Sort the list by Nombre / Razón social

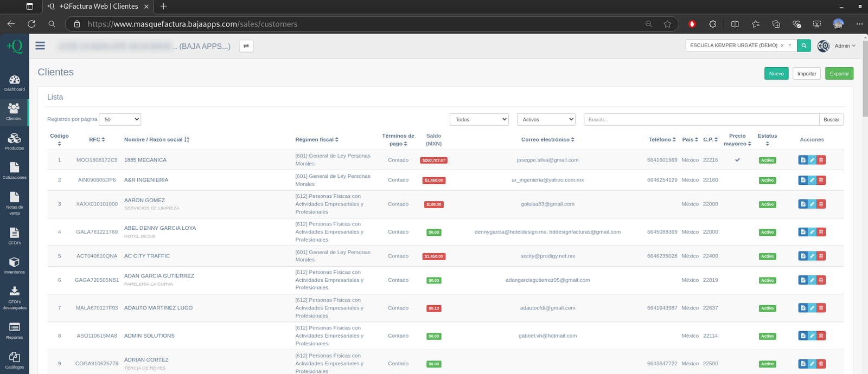[156, 140]
